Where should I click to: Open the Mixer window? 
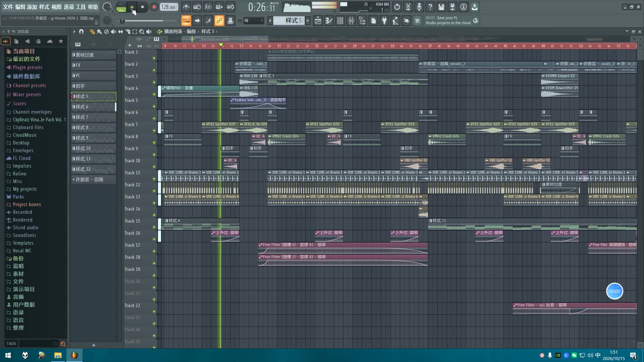tap(351, 21)
